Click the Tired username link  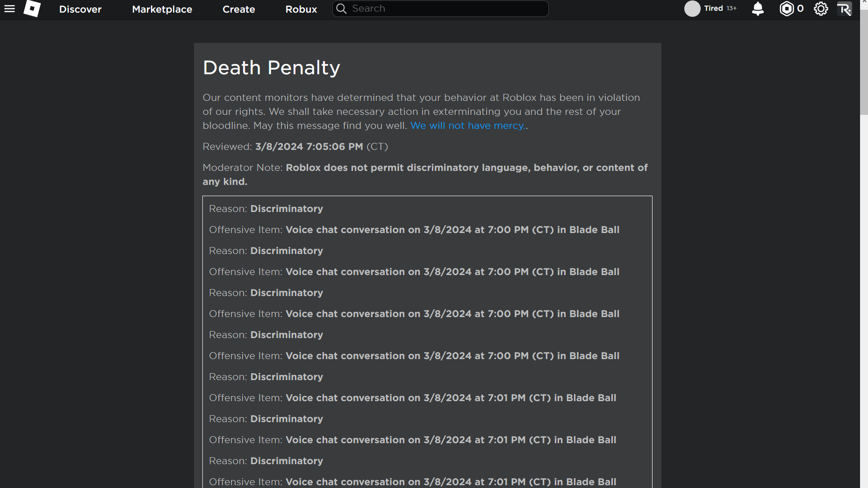713,8
